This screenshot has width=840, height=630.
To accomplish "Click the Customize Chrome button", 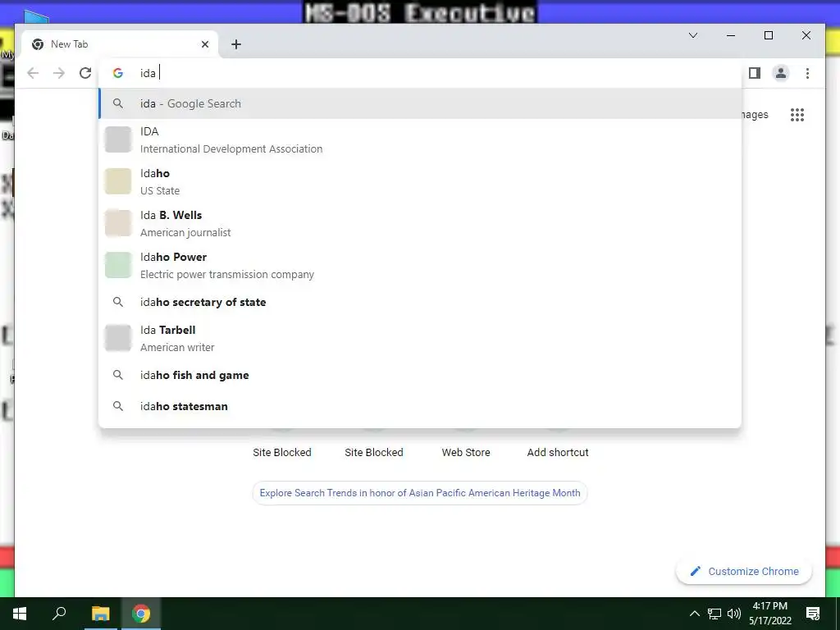I will [744, 571].
